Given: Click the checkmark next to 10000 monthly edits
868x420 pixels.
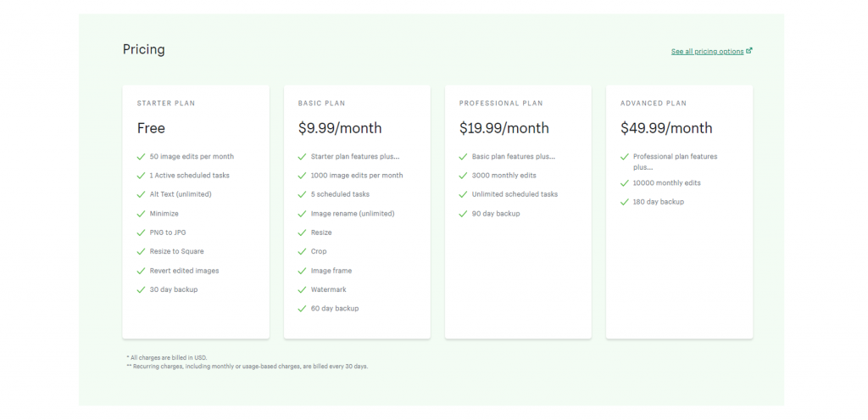Looking at the screenshot, I should [625, 183].
